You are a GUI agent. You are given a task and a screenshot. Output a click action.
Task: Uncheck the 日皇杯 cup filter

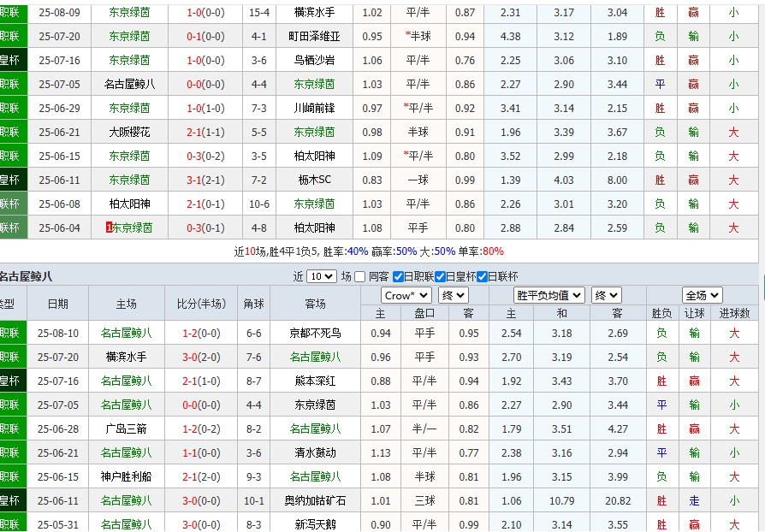point(439,276)
